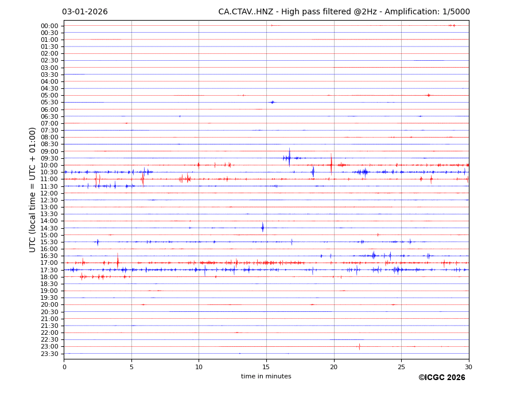Click the x-axis tick label 15
Image resolution: width=532 pixels, height=399 pixels.
266,367
